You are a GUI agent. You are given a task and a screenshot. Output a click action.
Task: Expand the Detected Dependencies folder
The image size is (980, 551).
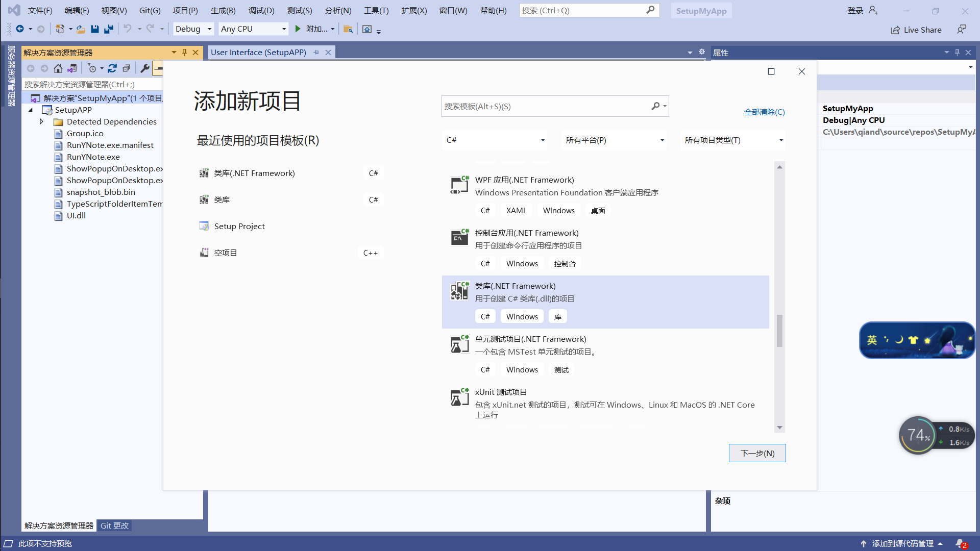click(x=41, y=122)
